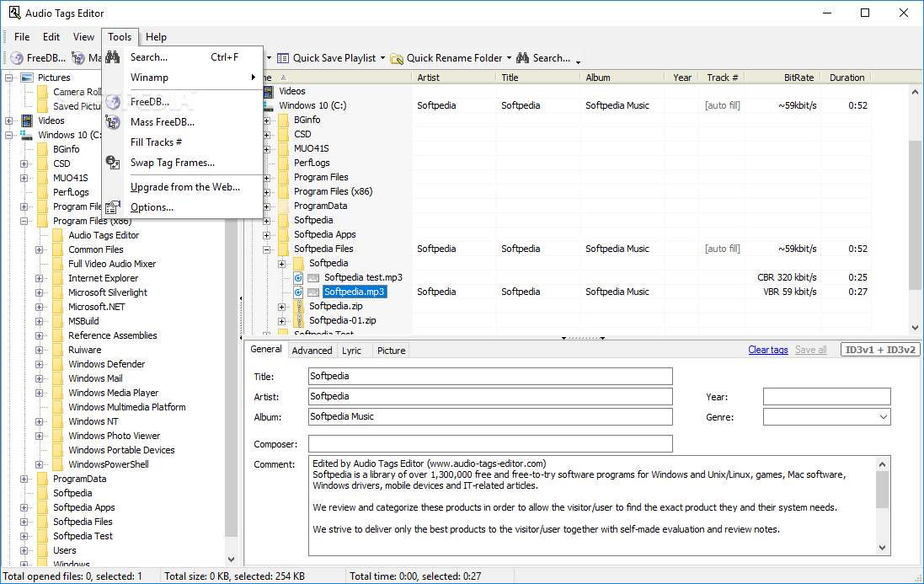Click into the Comment text area
Viewport: 924px width, 584px height.
click(592, 506)
